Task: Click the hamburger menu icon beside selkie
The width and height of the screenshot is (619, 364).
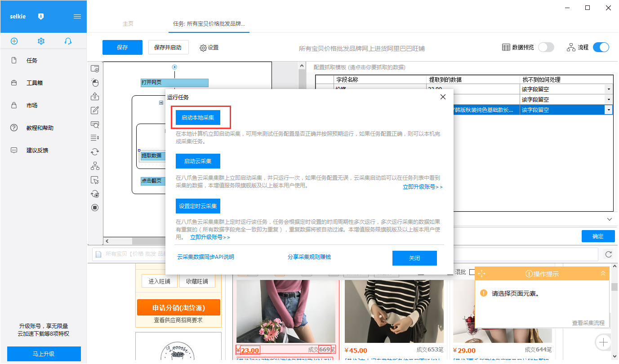Action: [x=77, y=16]
